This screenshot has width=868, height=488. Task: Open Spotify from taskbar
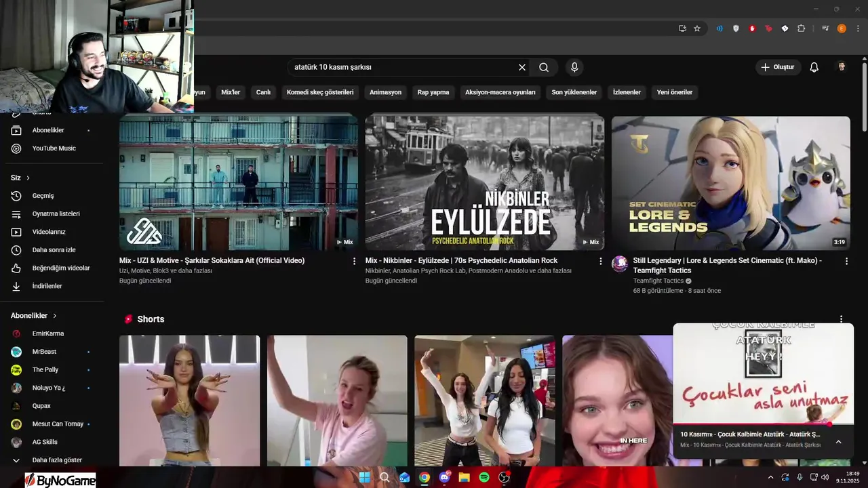tap(484, 477)
